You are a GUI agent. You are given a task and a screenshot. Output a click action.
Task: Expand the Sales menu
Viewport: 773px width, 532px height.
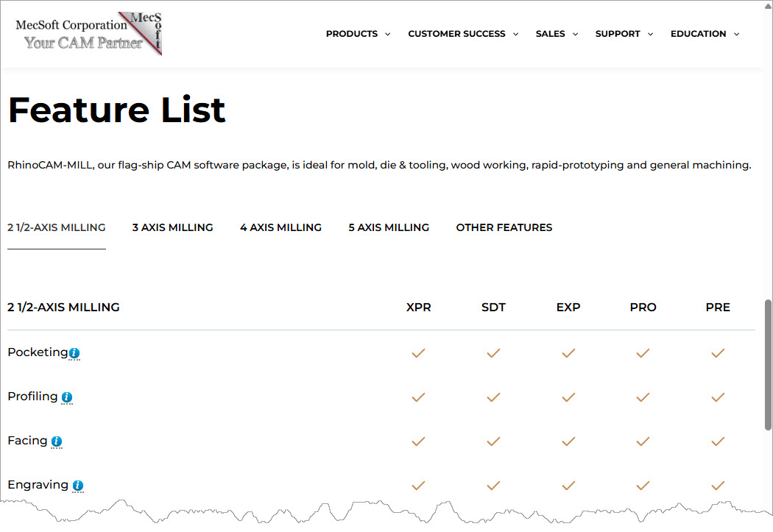[x=557, y=34]
